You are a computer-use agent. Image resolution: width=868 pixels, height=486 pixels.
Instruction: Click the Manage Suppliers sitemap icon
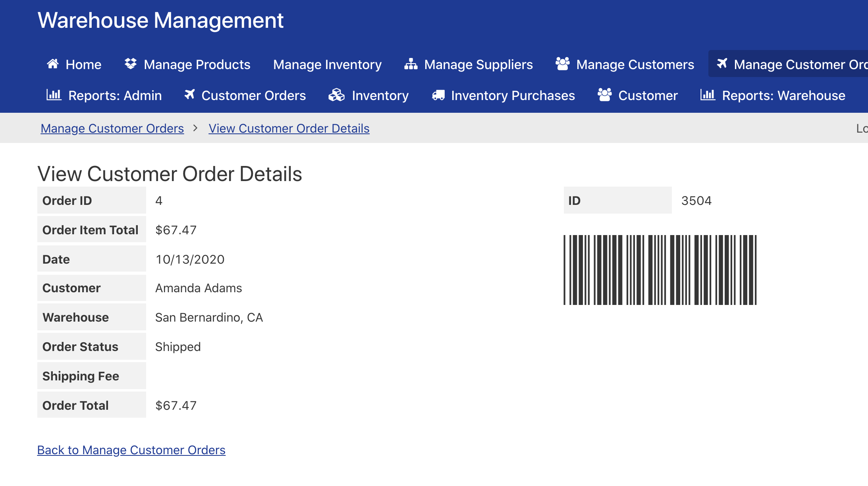[411, 64]
